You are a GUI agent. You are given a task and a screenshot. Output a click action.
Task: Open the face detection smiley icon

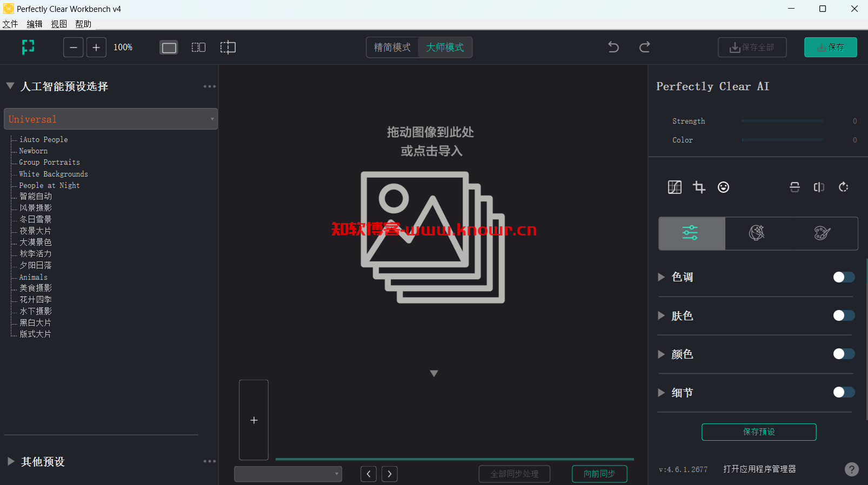pos(723,187)
